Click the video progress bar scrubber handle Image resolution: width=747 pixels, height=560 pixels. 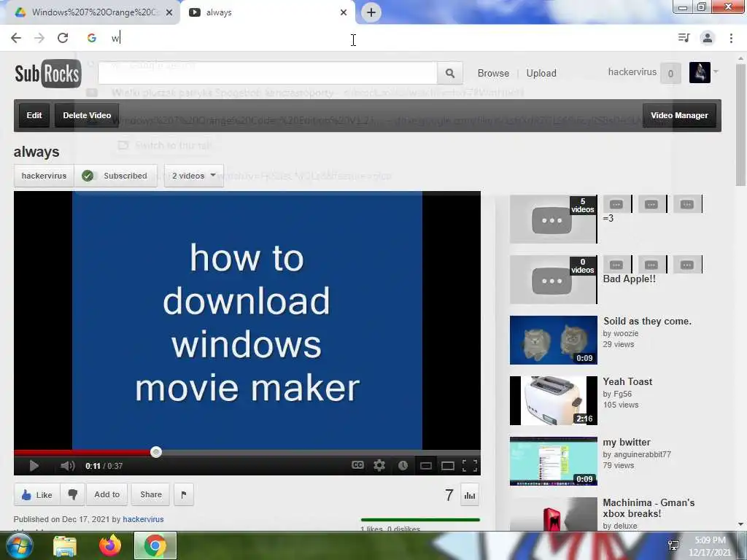tap(156, 452)
